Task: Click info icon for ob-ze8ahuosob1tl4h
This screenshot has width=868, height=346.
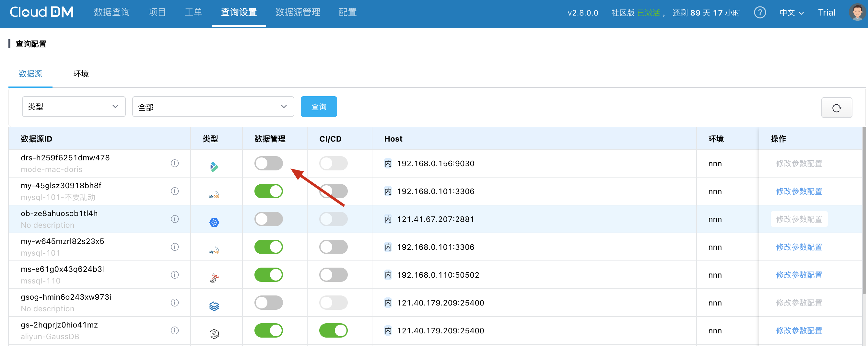Action: [175, 219]
